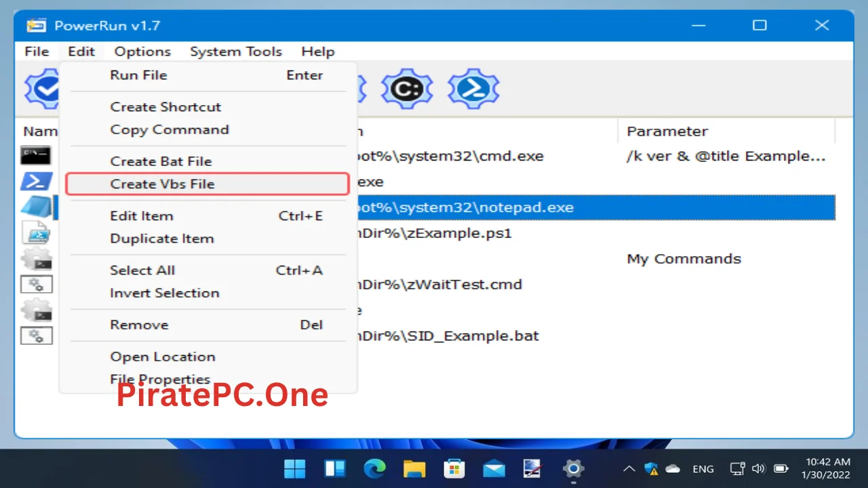Select the SID_Example.bat path row

pyautogui.click(x=448, y=335)
